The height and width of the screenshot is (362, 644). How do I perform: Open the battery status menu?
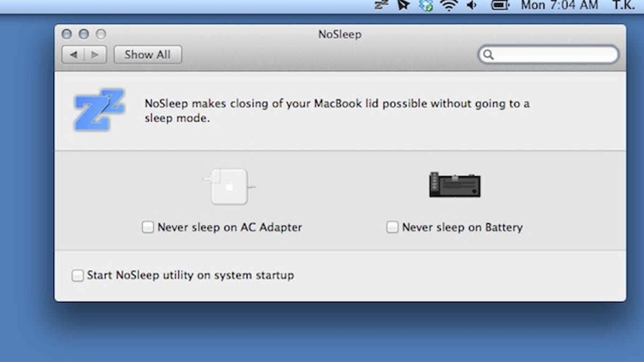pyautogui.click(x=500, y=5)
